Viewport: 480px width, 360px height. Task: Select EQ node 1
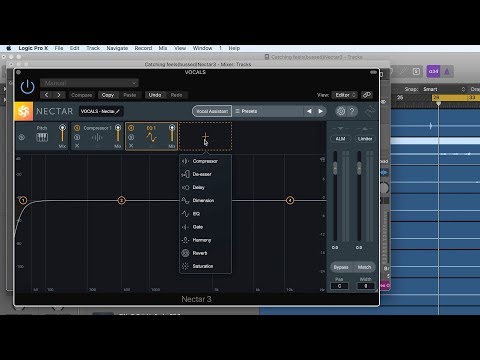[x=23, y=200]
